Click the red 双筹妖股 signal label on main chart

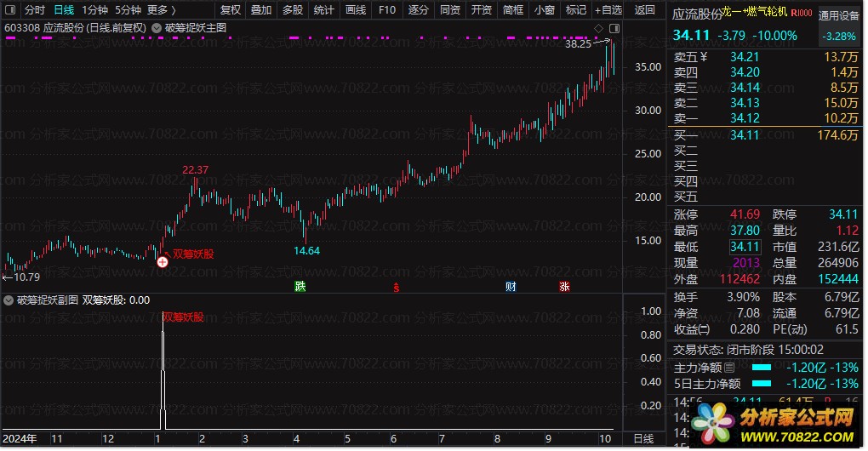193,254
